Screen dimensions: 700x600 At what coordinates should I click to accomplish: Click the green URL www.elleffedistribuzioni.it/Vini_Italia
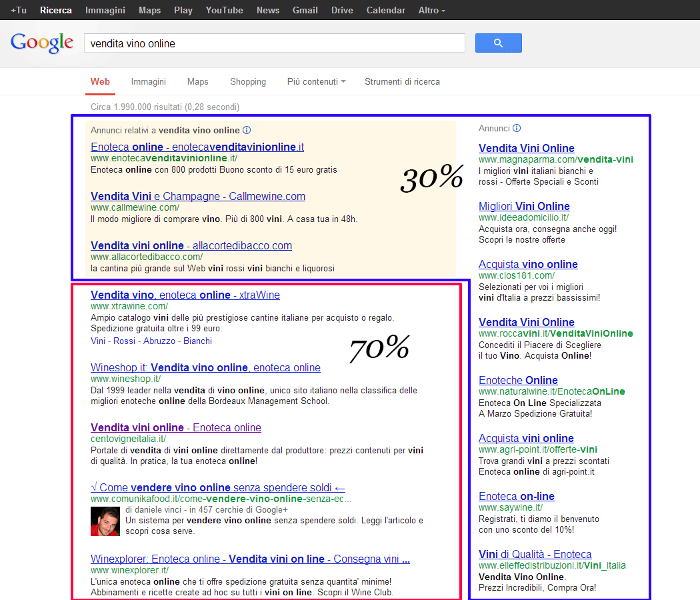[552, 565]
